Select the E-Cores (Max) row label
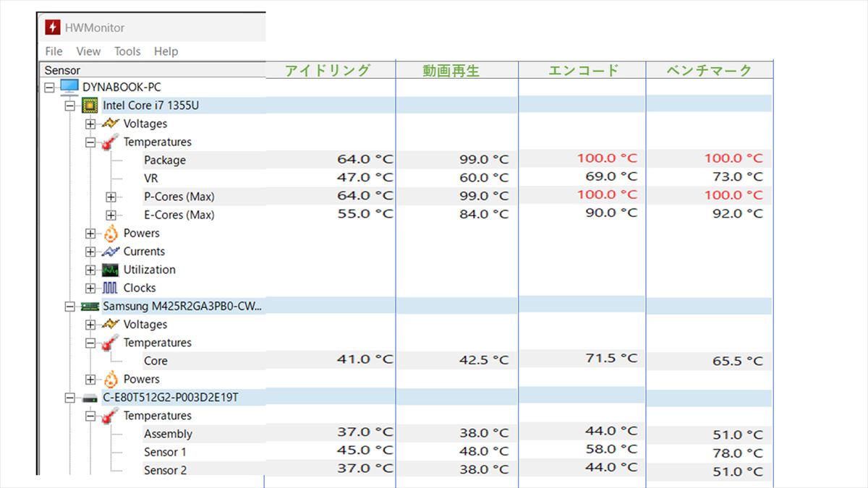The width and height of the screenshot is (868, 488). (179, 215)
